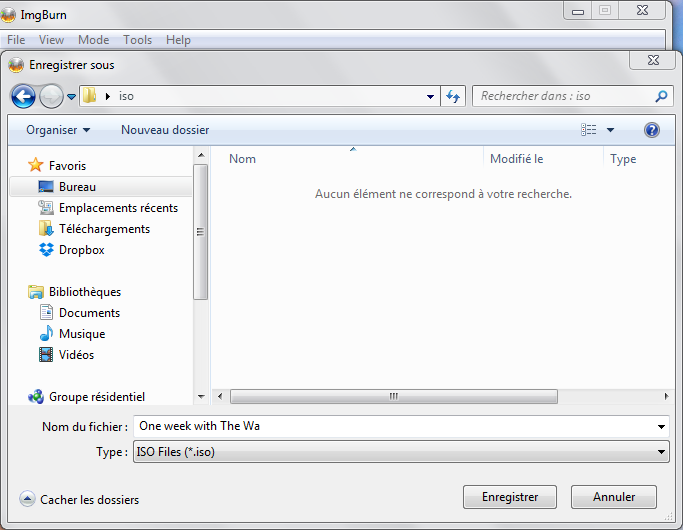Open Téléchargements folder in sidebar
The image size is (683, 530).
click(104, 229)
